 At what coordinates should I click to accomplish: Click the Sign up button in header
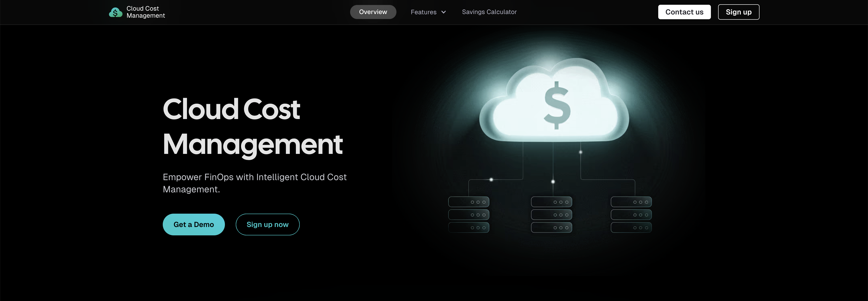(738, 12)
